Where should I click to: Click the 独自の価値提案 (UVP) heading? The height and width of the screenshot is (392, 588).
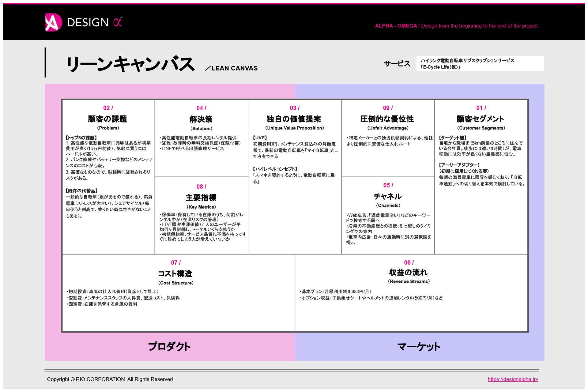point(294,118)
